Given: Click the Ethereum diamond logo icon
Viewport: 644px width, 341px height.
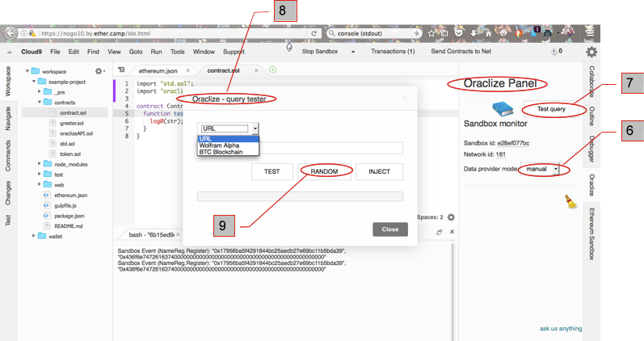Looking at the screenshot, I should click(x=289, y=47).
